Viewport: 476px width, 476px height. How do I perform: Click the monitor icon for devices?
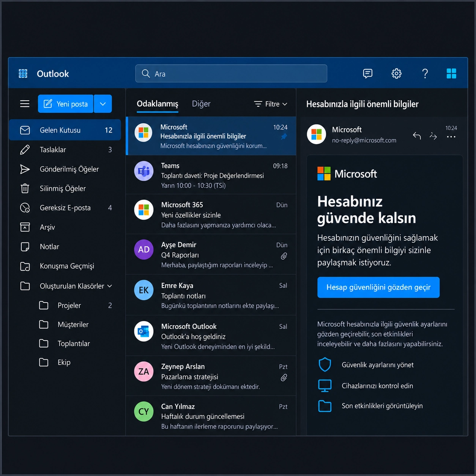click(325, 386)
